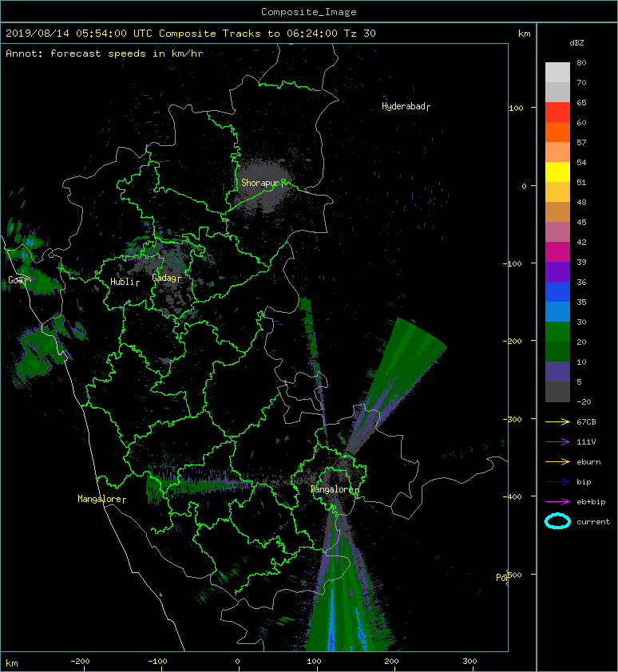Pick the magenta 39–42 dBZ swatch

[557, 252]
